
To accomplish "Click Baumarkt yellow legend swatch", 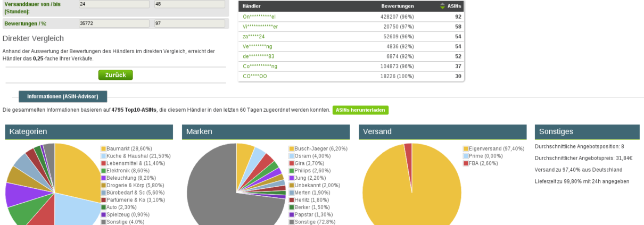I will [103, 148].
